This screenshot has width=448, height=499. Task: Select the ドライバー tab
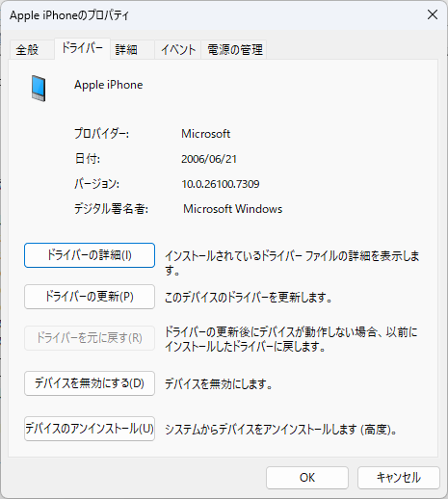coord(82,48)
